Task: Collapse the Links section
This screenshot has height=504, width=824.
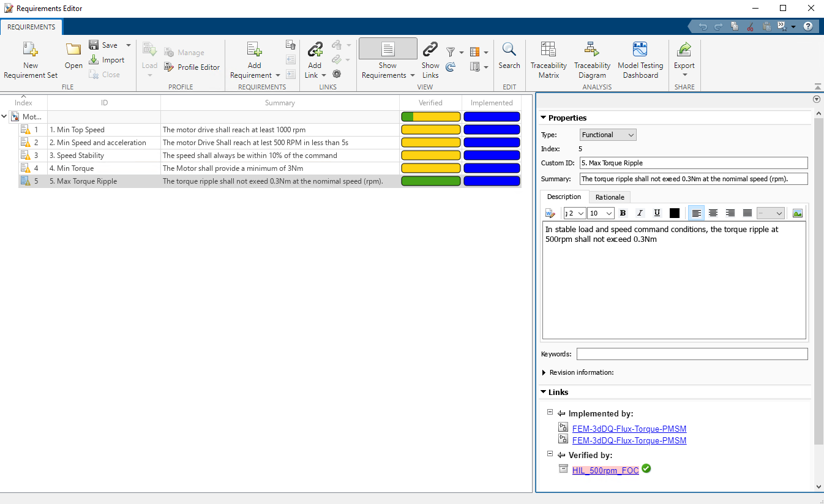Action: click(x=543, y=392)
